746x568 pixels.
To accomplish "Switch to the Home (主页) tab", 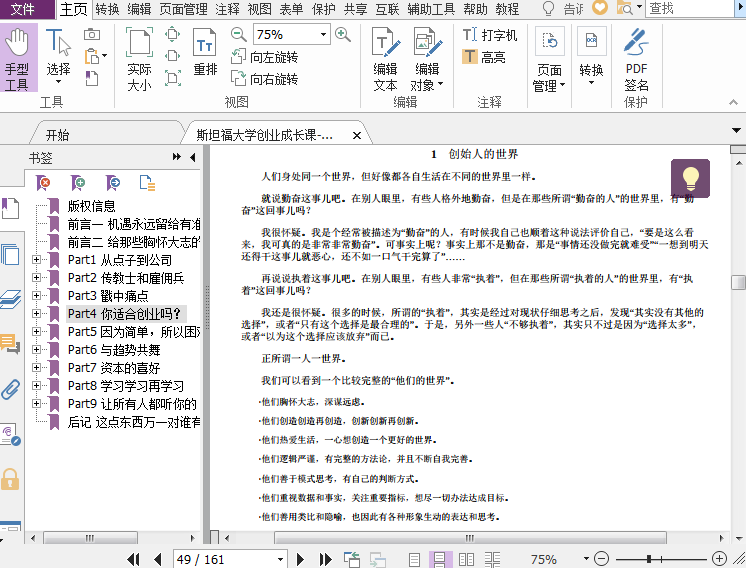I will click(x=73, y=9).
